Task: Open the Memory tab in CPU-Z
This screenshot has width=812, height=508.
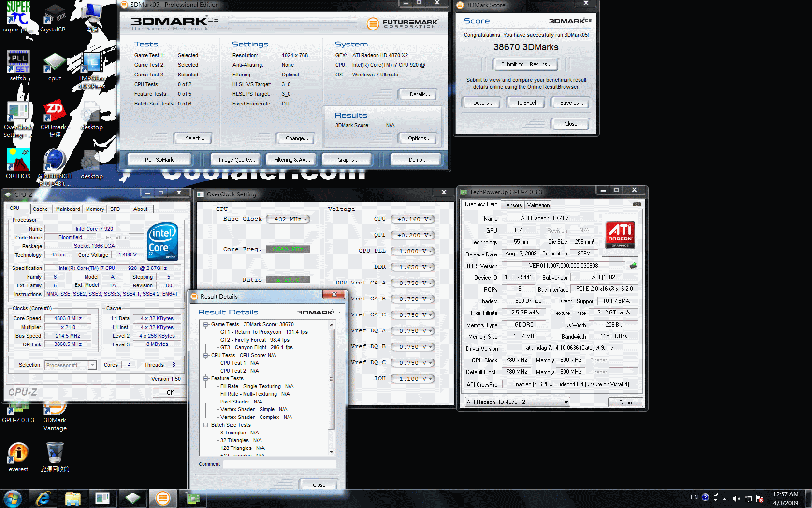Action: [95, 209]
